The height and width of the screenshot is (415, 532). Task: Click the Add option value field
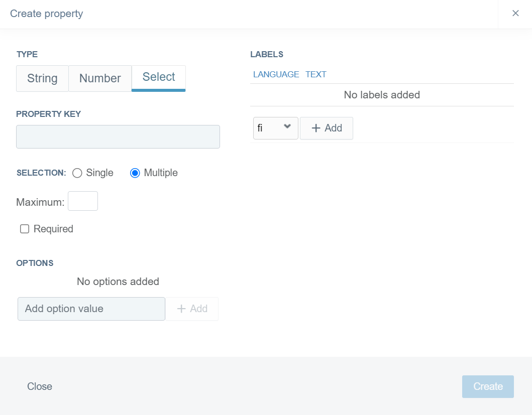click(x=91, y=309)
